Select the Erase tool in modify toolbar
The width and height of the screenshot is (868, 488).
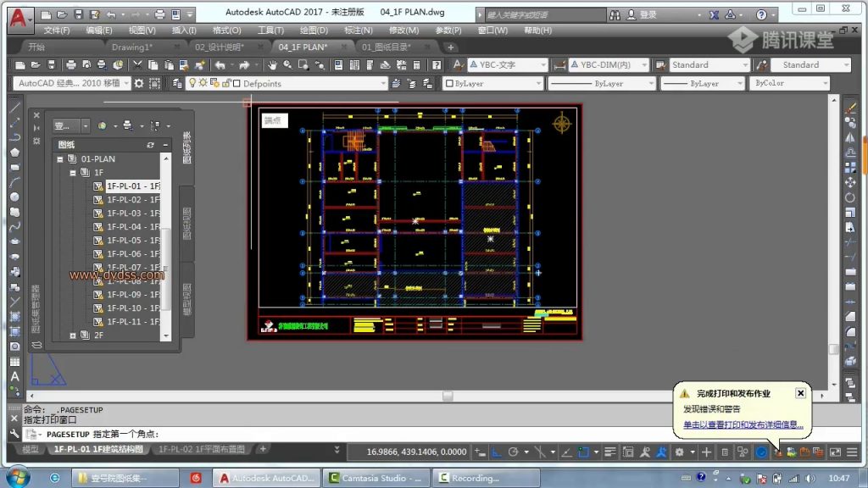850,108
